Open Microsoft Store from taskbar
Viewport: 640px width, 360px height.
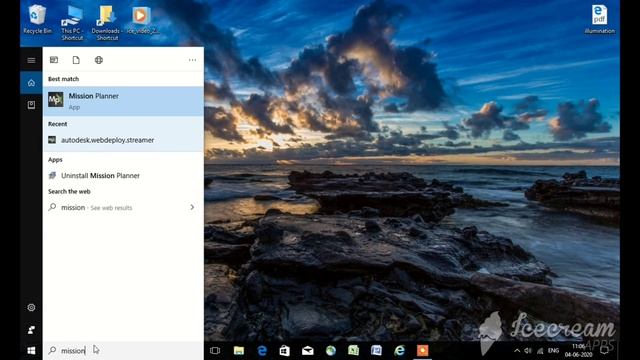[x=285, y=351]
